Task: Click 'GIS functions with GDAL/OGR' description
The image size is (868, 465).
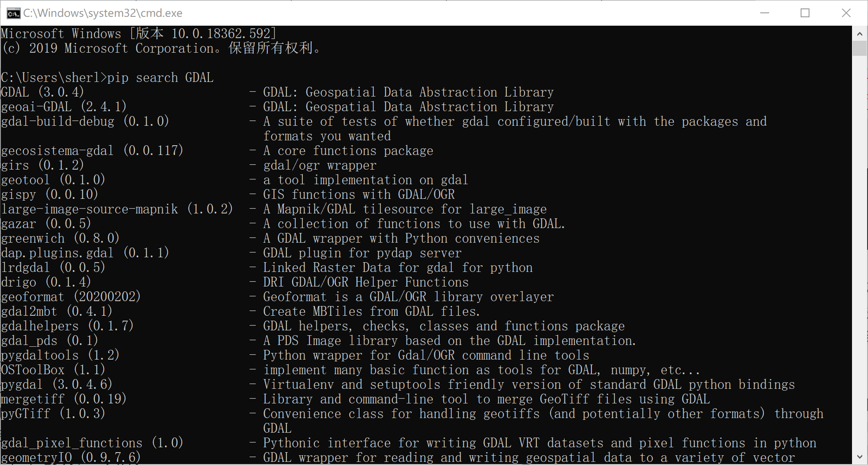Action: tap(359, 194)
